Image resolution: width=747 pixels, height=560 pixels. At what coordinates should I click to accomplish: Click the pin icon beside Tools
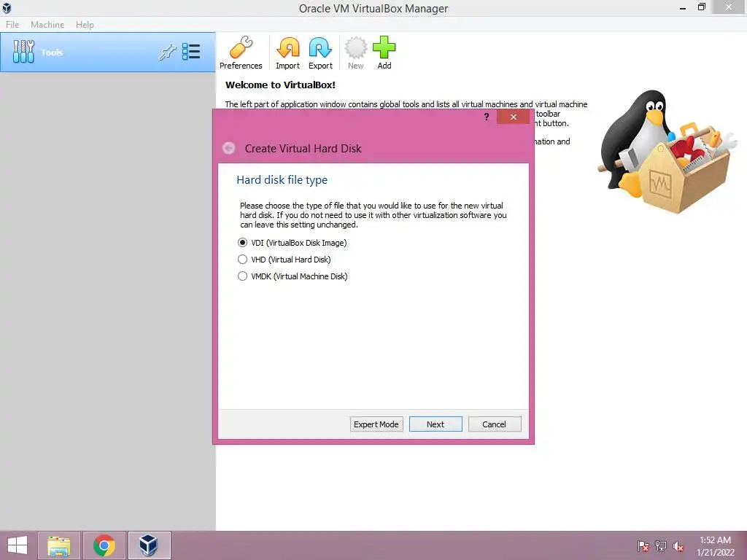point(167,52)
